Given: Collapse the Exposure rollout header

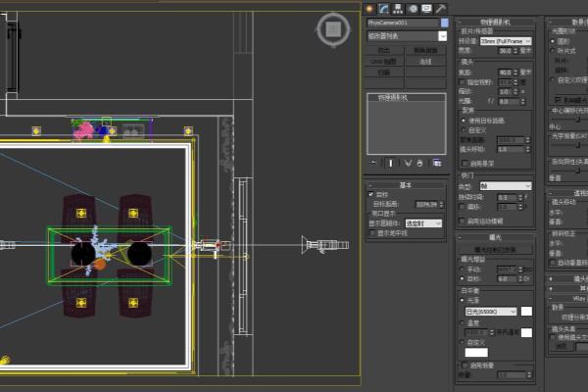Looking at the screenshot, I should pyautogui.click(x=495, y=237).
